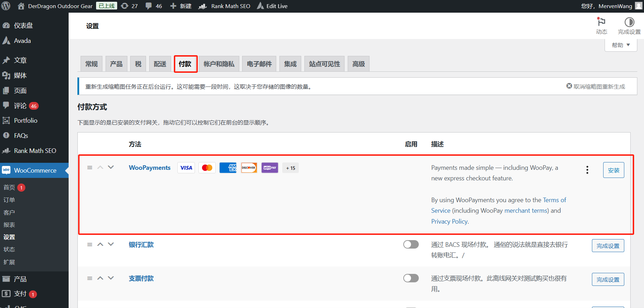Open the WooPayments method link
This screenshot has width=644, height=308.
tap(150, 168)
